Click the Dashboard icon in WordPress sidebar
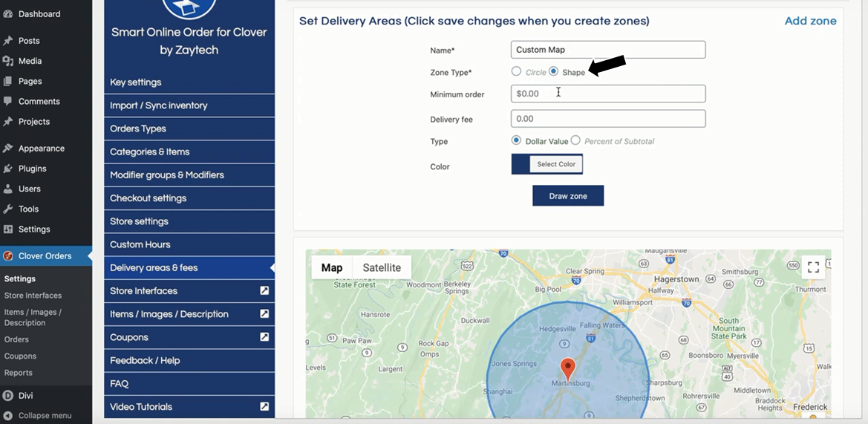 (x=7, y=14)
